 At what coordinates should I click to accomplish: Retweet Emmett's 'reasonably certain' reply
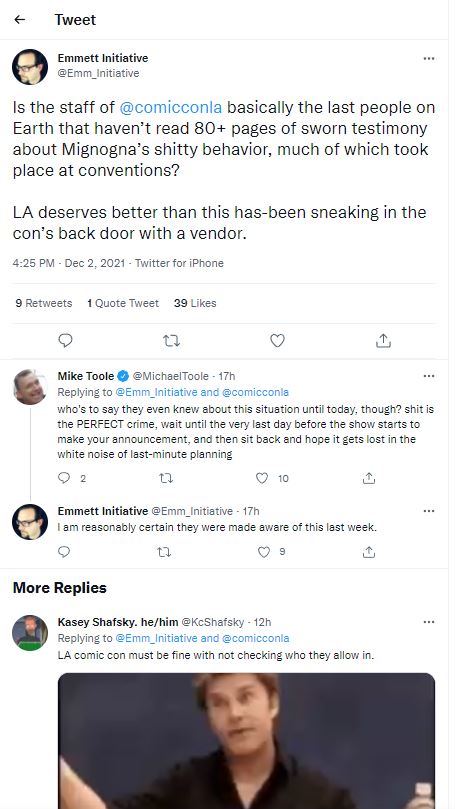pyautogui.click(x=164, y=552)
